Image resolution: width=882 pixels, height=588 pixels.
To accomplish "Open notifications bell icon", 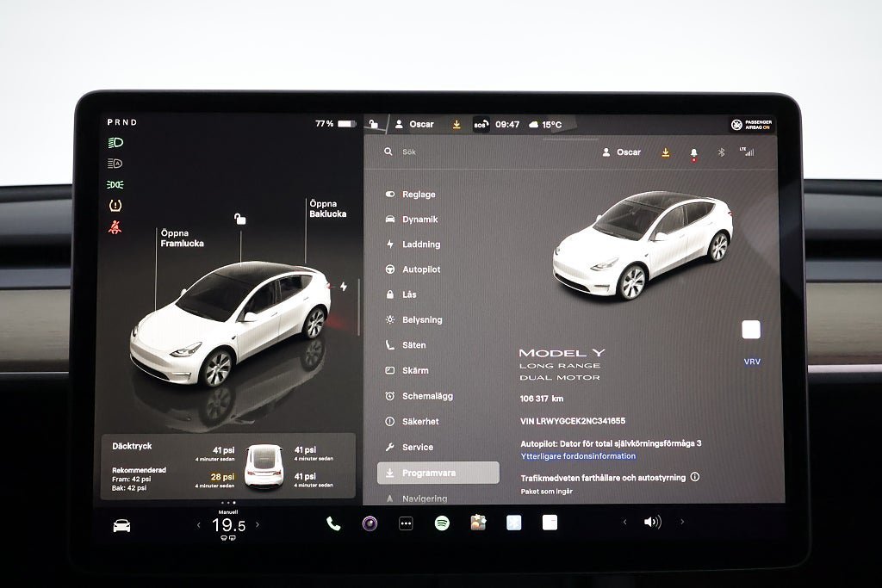I will click(693, 153).
